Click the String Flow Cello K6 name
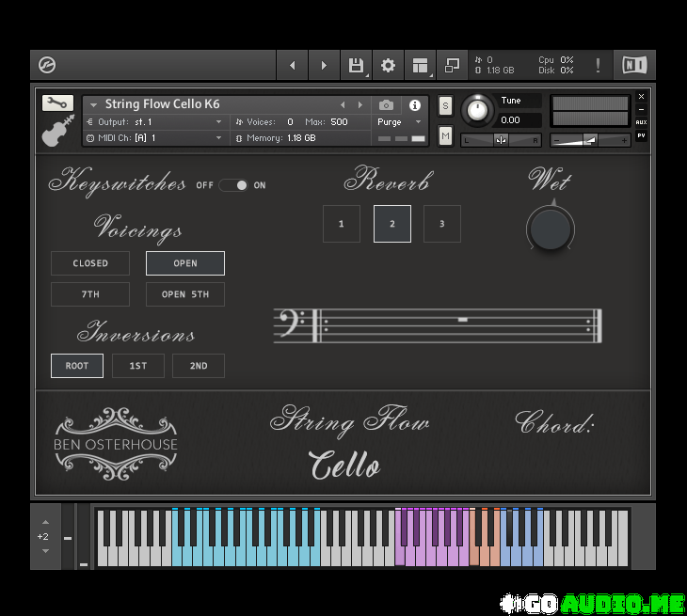 [162, 104]
